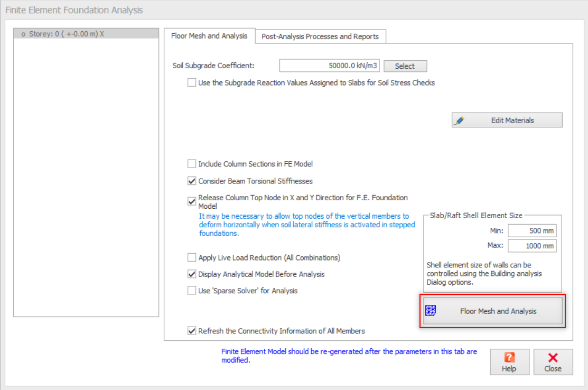
Task: Check Use the Subgrade Reaction Values option
Action: (x=192, y=82)
